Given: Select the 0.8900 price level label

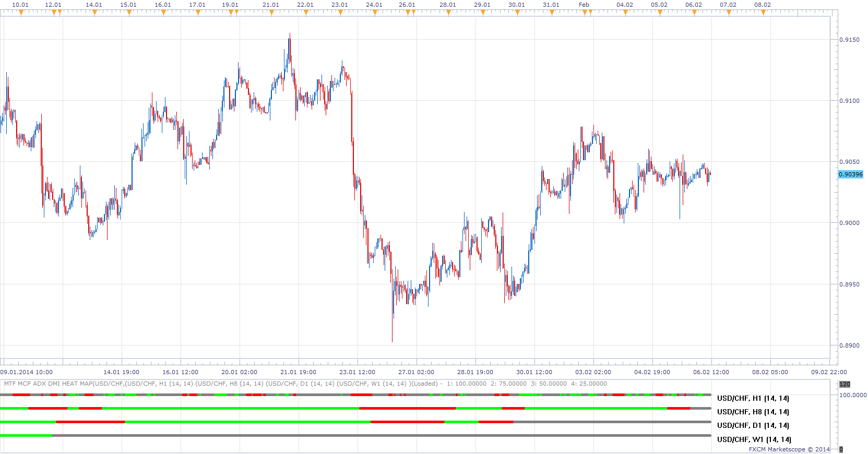Looking at the screenshot, I should point(849,345).
